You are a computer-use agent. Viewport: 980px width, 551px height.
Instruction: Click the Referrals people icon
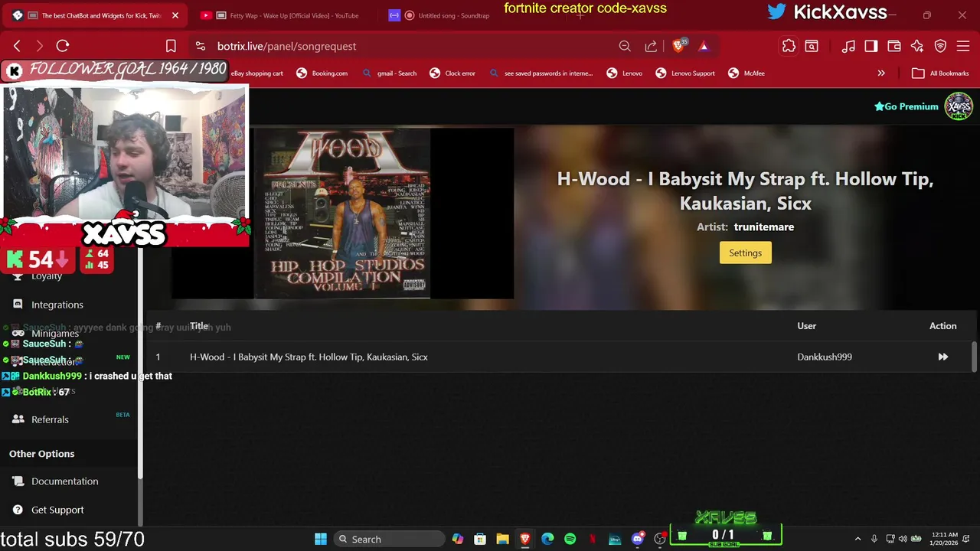(18, 419)
